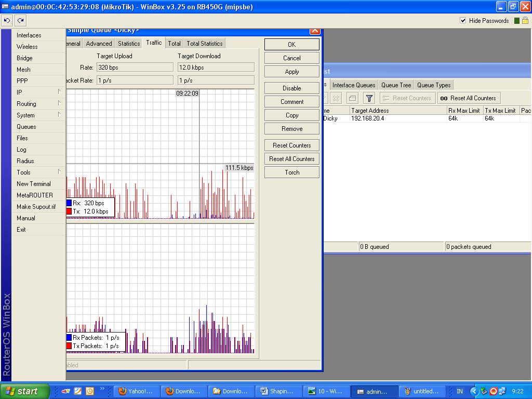Open the Mesh menu item

(23, 70)
